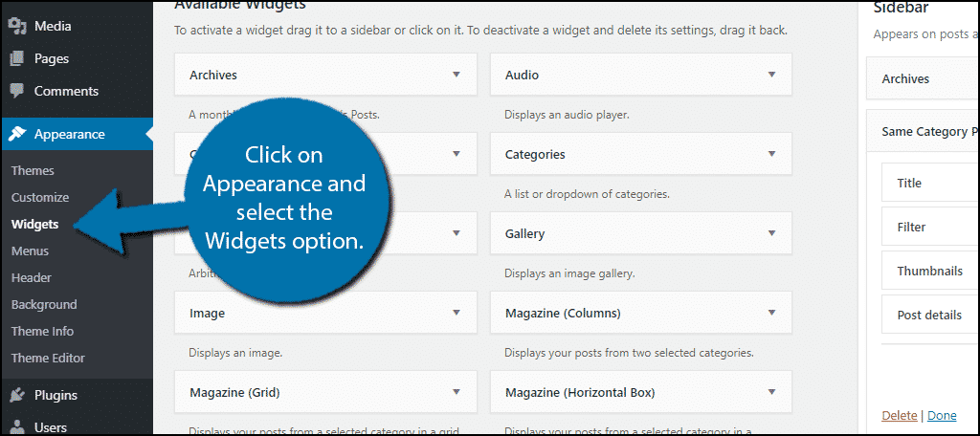This screenshot has width=980, height=436.
Task: Open the Filter setting row
Action: point(930,227)
